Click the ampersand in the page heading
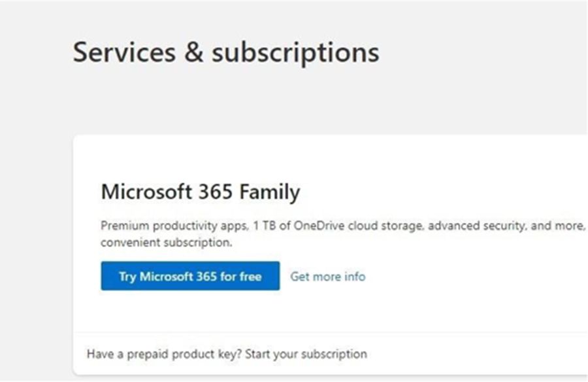This screenshot has width=588, height=382. point(193,52)
